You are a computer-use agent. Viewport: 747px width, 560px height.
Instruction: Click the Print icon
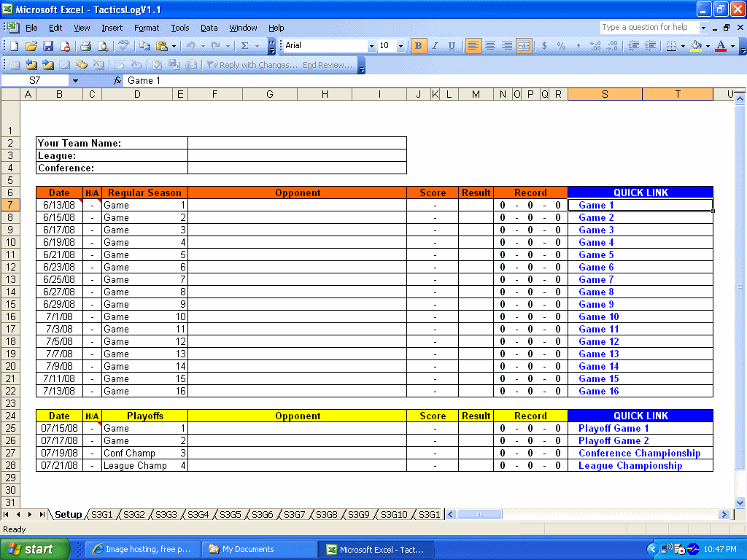[x=85, y=46]
